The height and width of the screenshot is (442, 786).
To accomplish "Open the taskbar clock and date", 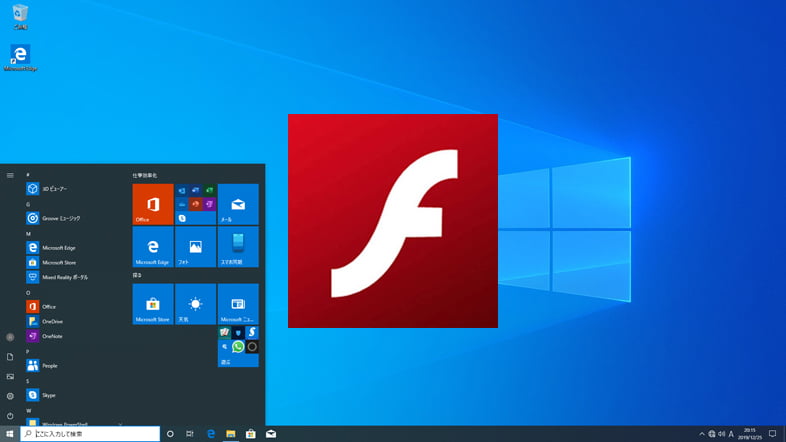I will point(750,434).
